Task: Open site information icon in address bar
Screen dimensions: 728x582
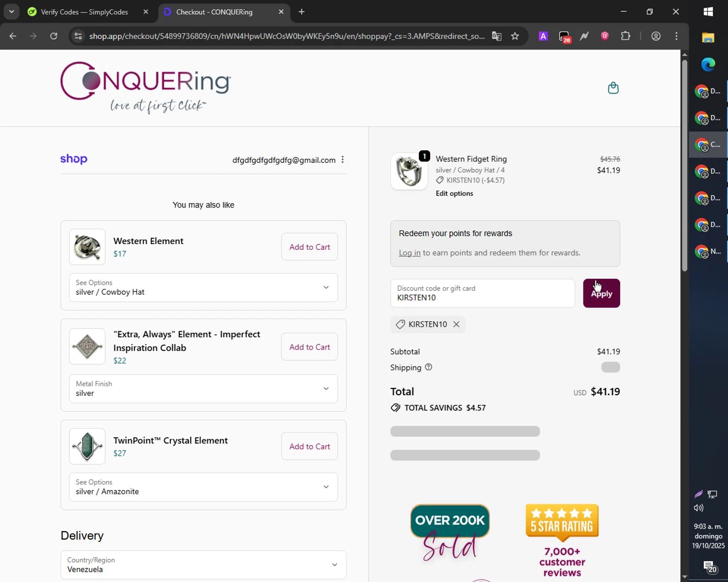Action: (x=78, y=36)
